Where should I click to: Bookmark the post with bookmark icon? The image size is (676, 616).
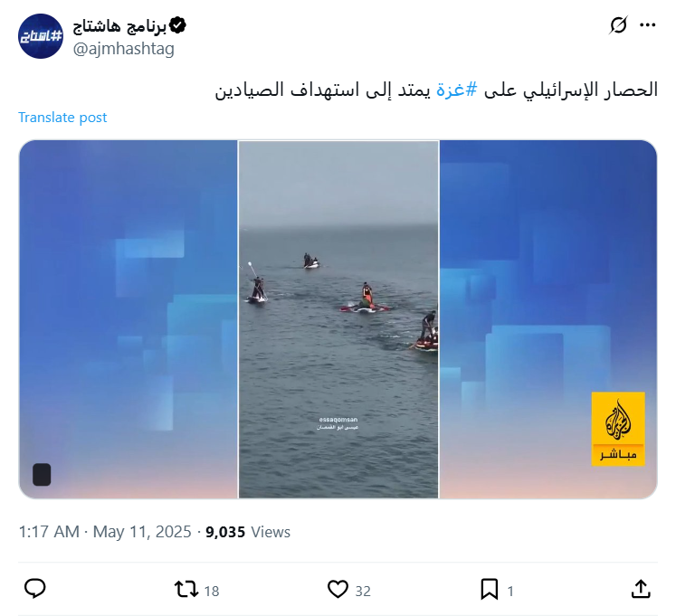point(490,589)
